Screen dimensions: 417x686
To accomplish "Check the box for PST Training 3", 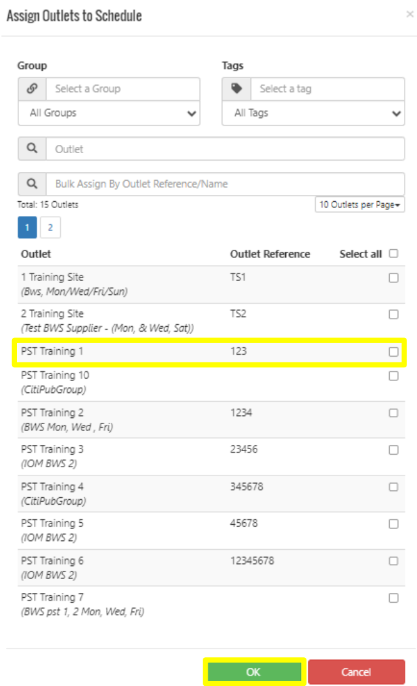I will click(x=393, y=450).
